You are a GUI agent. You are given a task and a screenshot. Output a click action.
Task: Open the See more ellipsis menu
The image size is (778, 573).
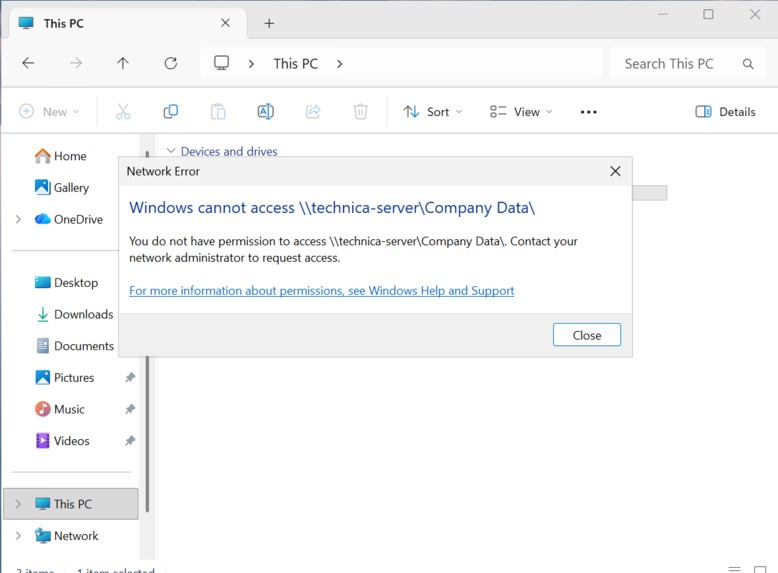click(x=588, y=112)
